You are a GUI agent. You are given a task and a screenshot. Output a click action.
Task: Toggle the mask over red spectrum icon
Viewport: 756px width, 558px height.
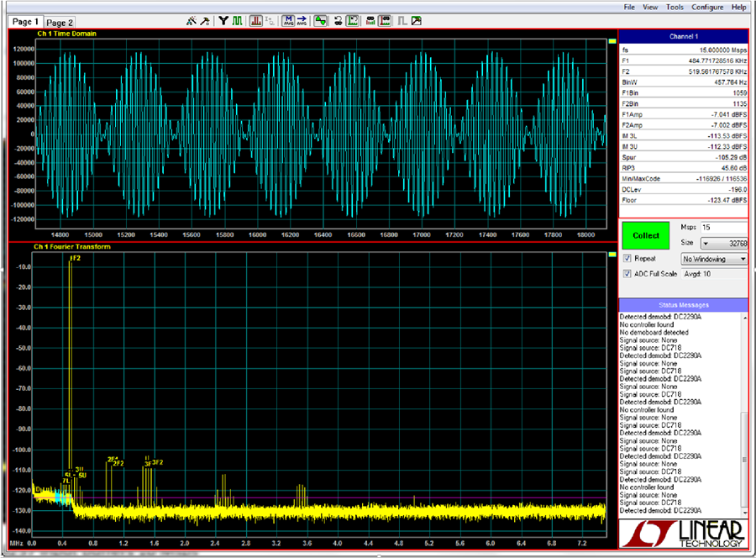click(x=385, y=21)
